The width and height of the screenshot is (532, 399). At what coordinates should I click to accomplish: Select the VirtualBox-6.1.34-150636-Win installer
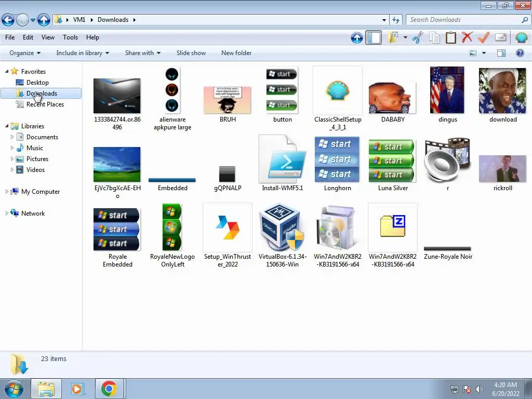282,235
